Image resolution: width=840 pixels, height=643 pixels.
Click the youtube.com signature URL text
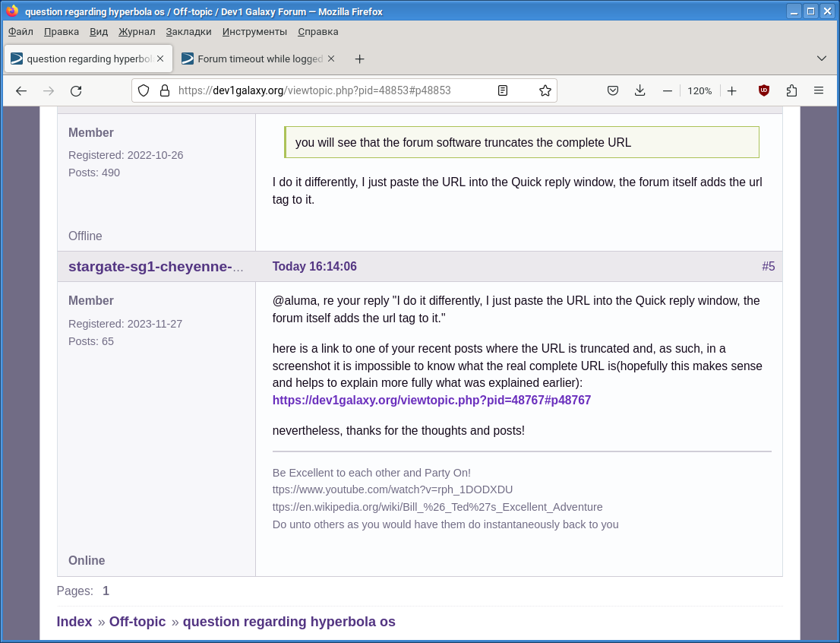tap(392, 489)
